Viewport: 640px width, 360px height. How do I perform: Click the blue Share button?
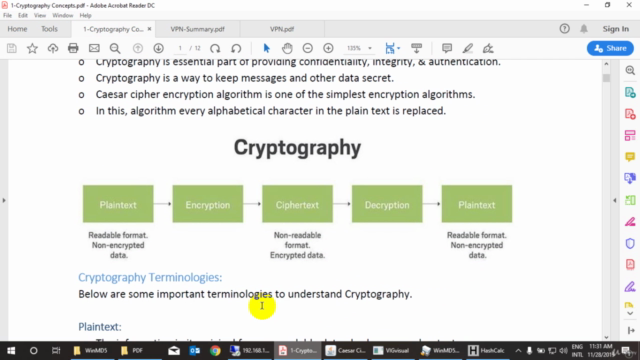pyautogui.click(x=610, y=48)
